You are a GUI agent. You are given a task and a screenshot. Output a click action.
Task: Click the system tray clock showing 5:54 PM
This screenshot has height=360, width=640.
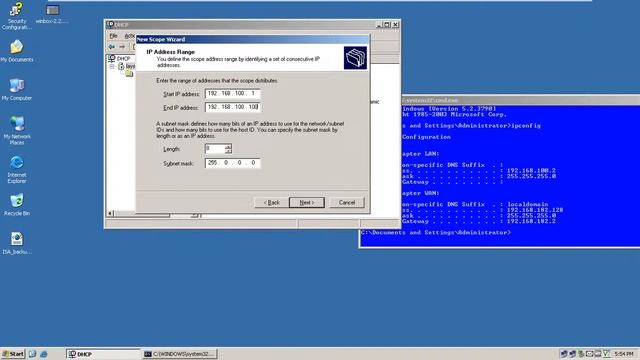pos(624,354)
